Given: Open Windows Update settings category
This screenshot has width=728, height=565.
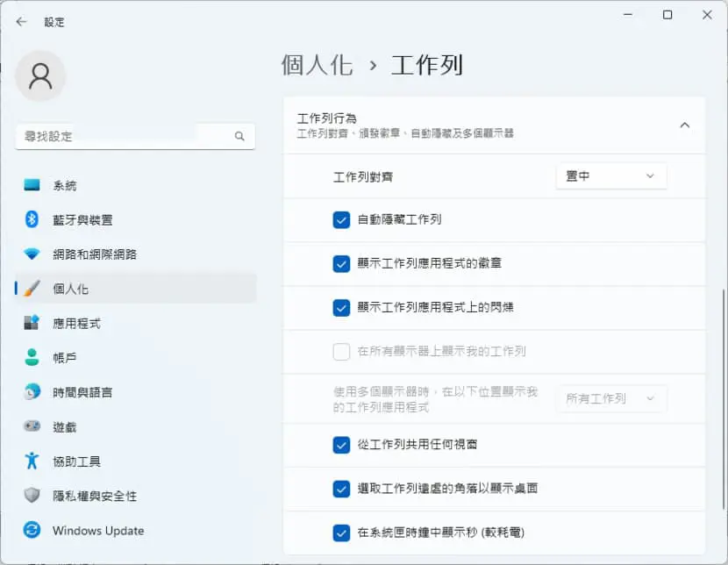Looking at the screenshot, I should click(136, 530).
